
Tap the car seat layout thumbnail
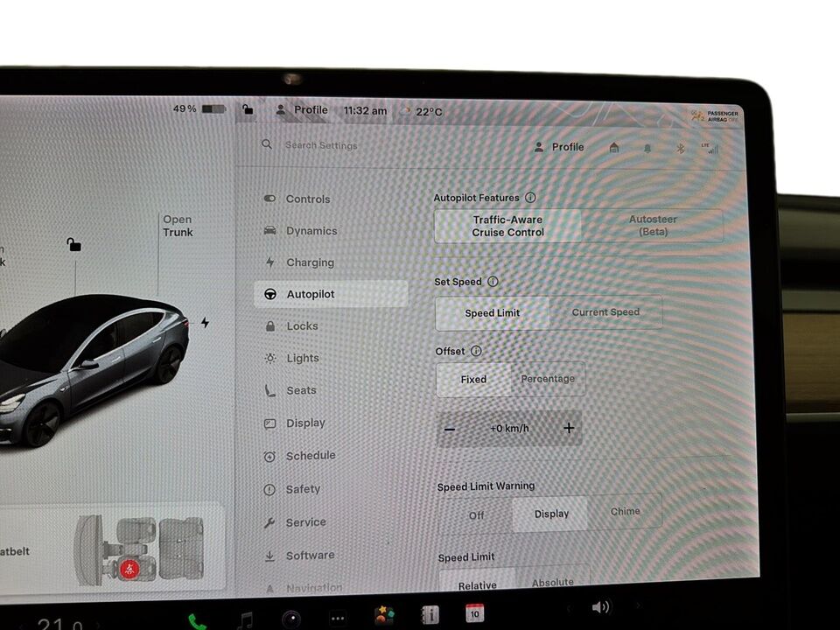tap(139, 550)
